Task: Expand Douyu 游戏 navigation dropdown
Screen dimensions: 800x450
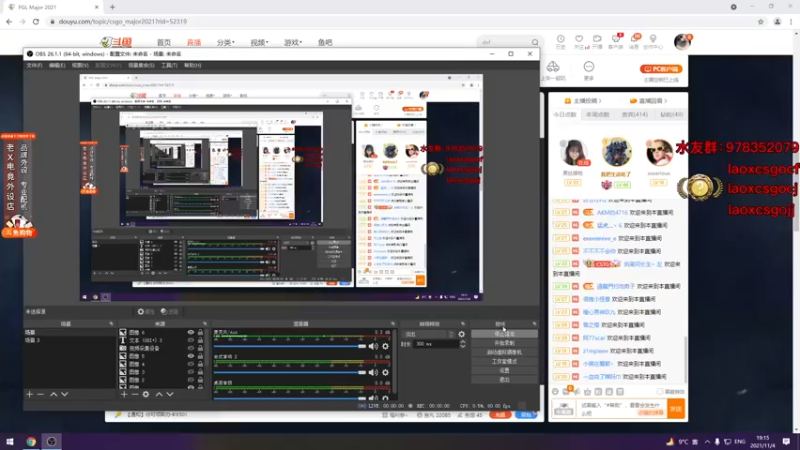Action: click(293, 42)
